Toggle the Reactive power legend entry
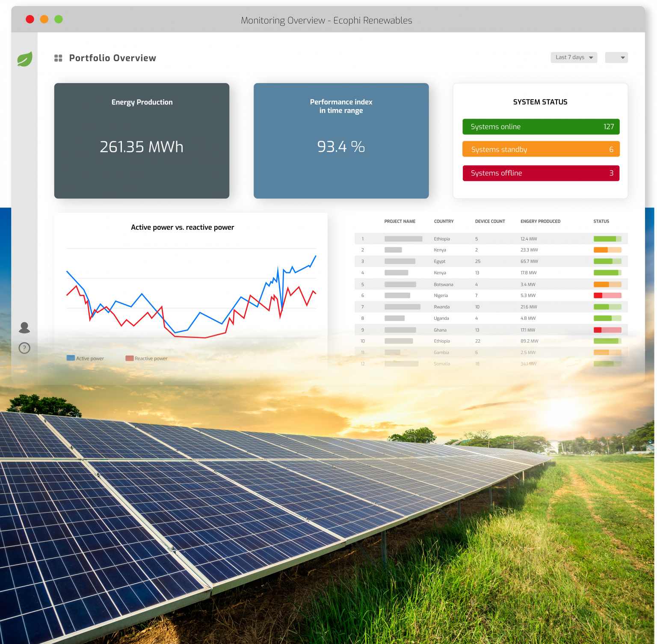657x644 pixels. tap(146, 358)
